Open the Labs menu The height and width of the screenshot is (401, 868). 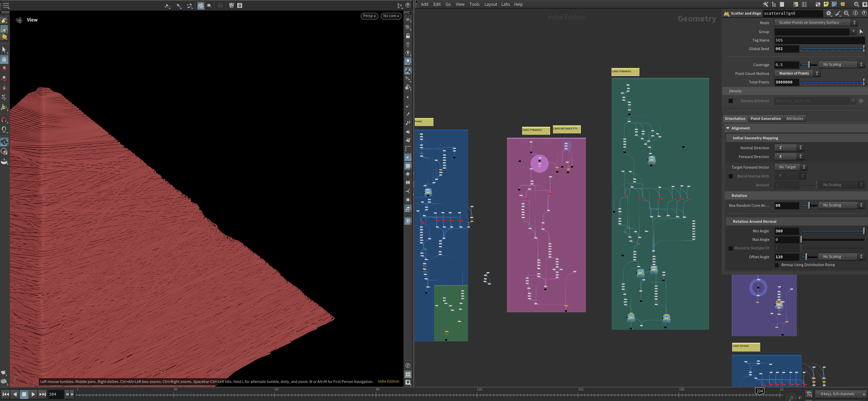click(x=505, y=4)
